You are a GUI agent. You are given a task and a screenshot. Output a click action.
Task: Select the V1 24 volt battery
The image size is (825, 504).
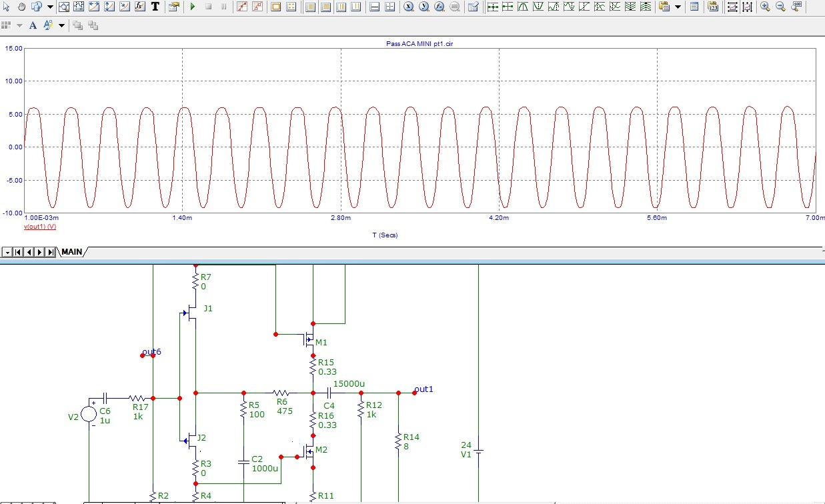point(479,450)
